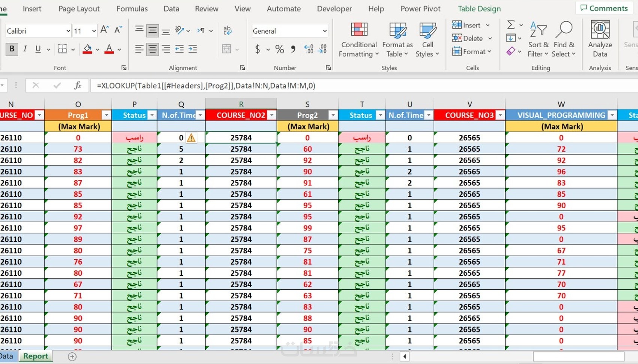Screen dimensions: 638x364
Task: Open Cell Styles gallery
Action: point(427,39)
